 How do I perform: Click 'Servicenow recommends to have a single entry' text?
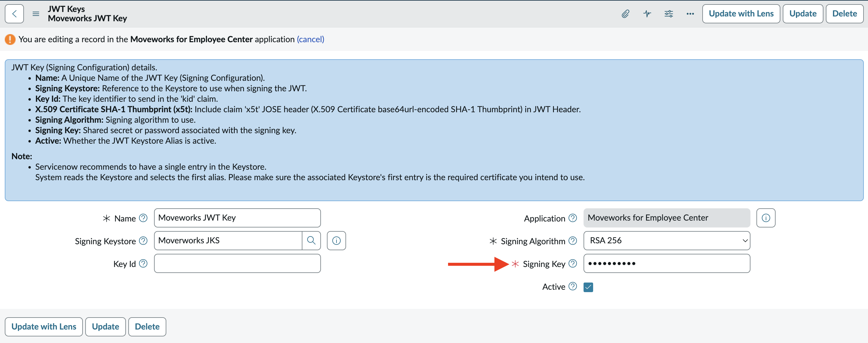point(151,167)
